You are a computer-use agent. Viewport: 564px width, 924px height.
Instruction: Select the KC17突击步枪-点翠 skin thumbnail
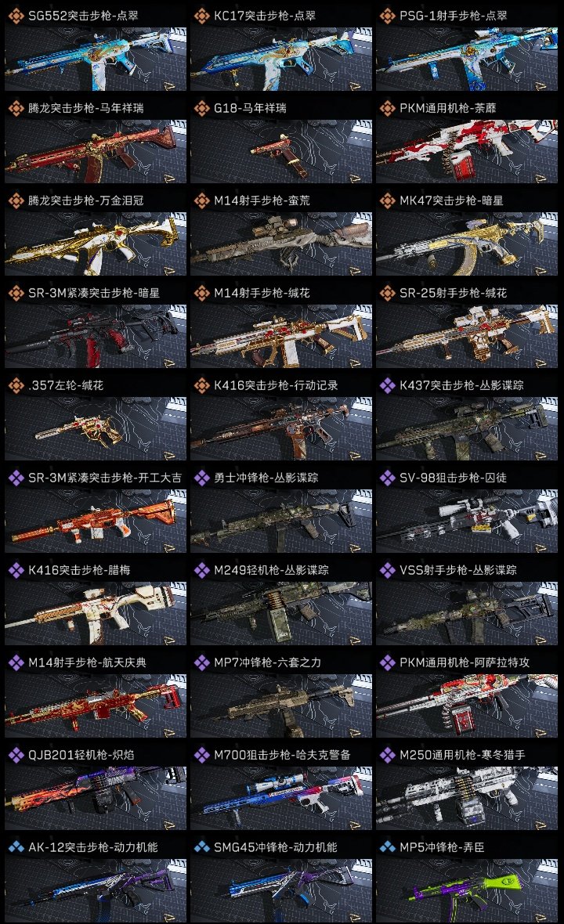(x=281, y=59)
